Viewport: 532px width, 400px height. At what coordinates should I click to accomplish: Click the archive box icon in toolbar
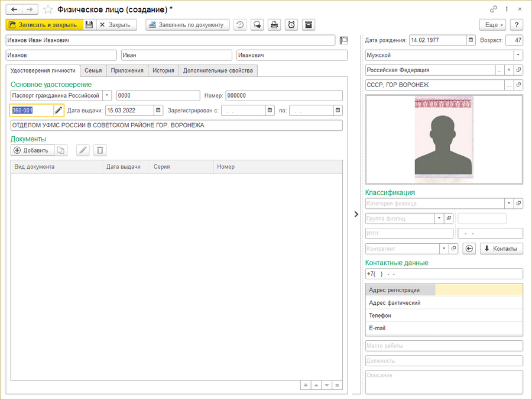[309, 25]
